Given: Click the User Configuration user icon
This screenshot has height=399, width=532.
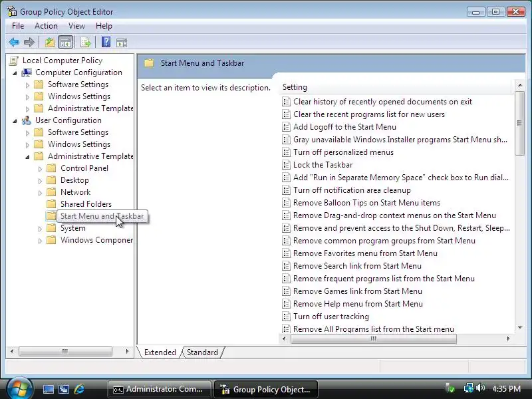Looking at the screenshot, I should point(27,120).
